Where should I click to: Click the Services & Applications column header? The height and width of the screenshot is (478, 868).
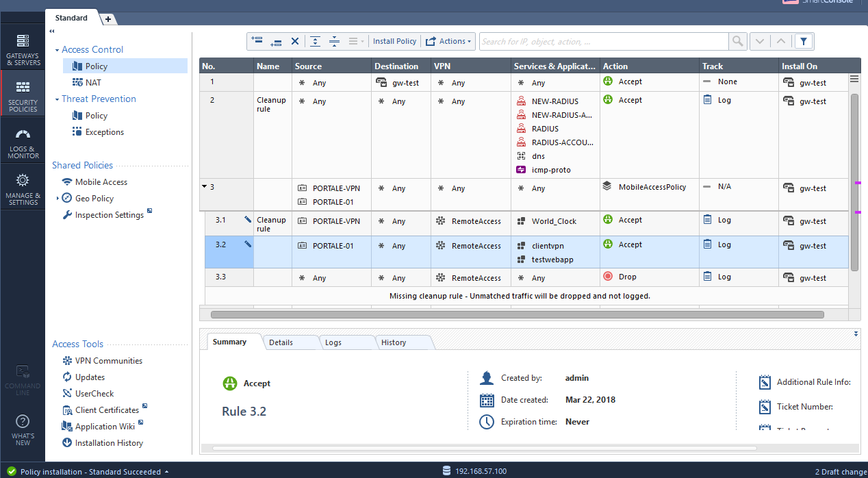555,66
